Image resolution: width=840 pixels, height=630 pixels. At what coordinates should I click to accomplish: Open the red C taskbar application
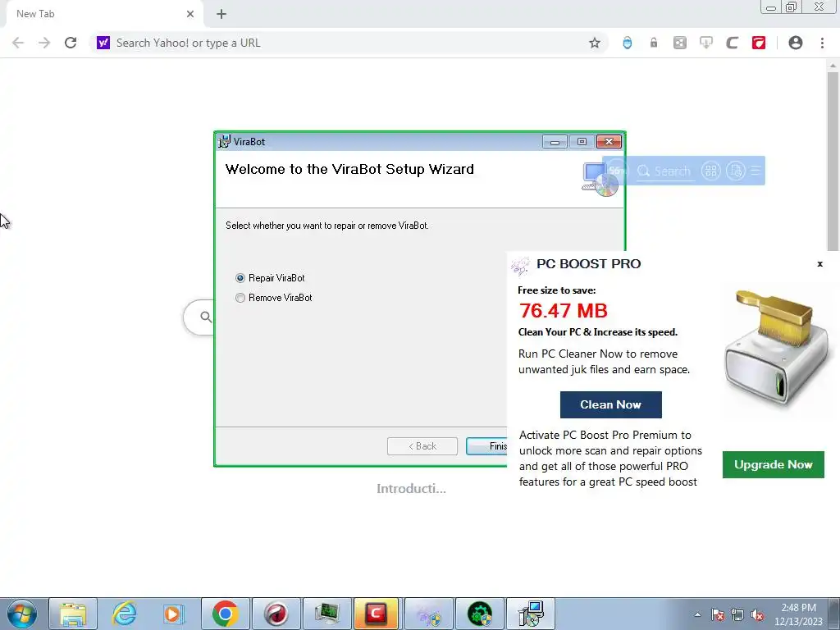click(376, 614)
